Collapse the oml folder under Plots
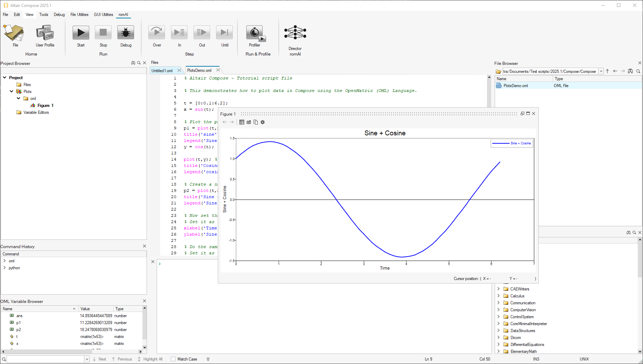 coord(18,98)
